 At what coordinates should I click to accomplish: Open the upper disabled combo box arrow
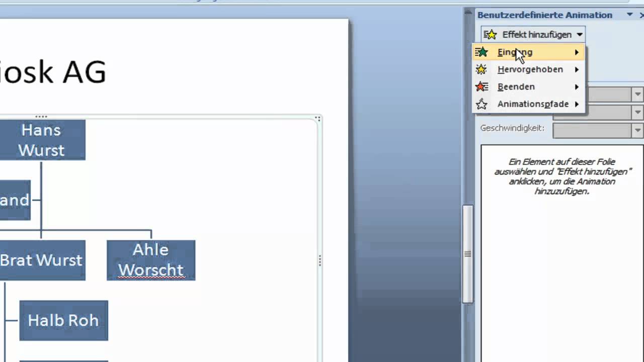[637, 94]
